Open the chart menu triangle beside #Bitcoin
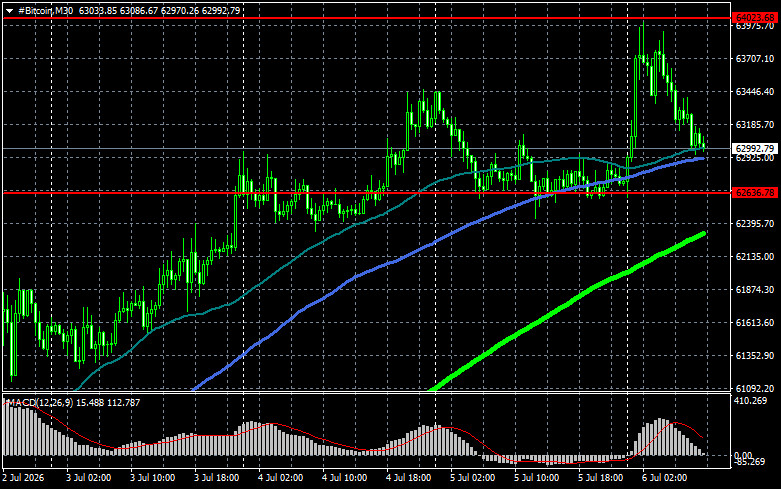781x489 pixels. (9, 11)
